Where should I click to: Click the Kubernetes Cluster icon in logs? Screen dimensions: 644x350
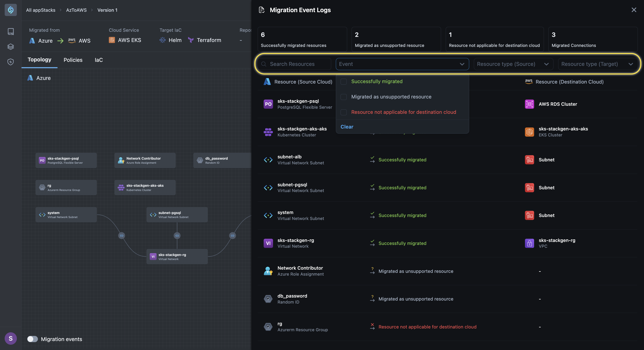[268, 132]
